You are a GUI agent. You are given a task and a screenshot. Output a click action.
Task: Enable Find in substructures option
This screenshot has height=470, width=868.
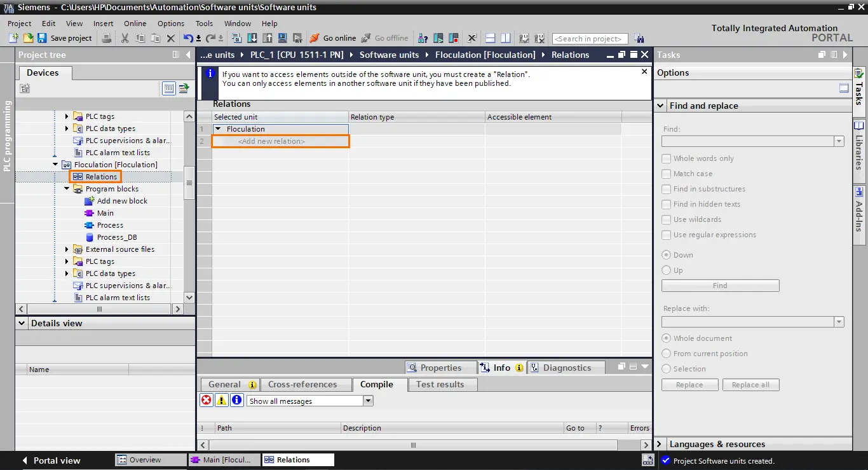click(x=667, y=189)
